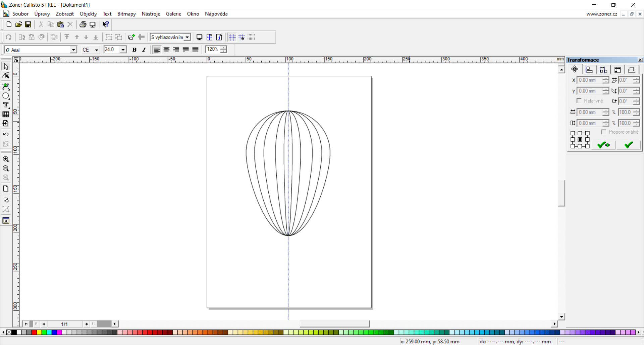This screenshot has height=345, width=644.
Task: Toggle the dotted grid display button
Action: [251, 37]
